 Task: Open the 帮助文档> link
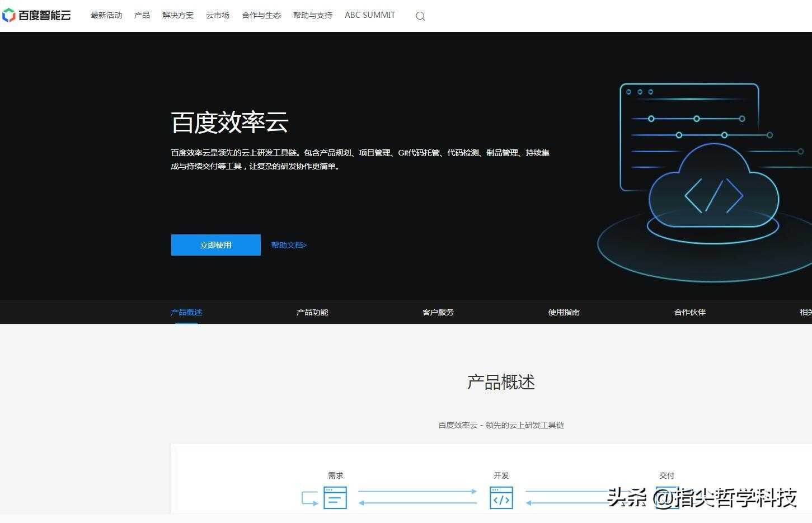[289, 245]
